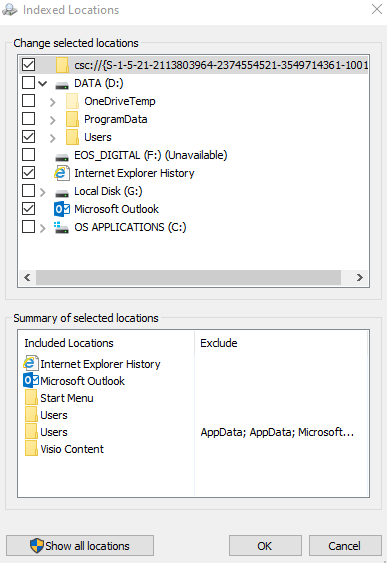Click Internet Explorer History icon in tree
Image resolution: width=387 pixels, height=563 pixels.
(x=62, y=173)
